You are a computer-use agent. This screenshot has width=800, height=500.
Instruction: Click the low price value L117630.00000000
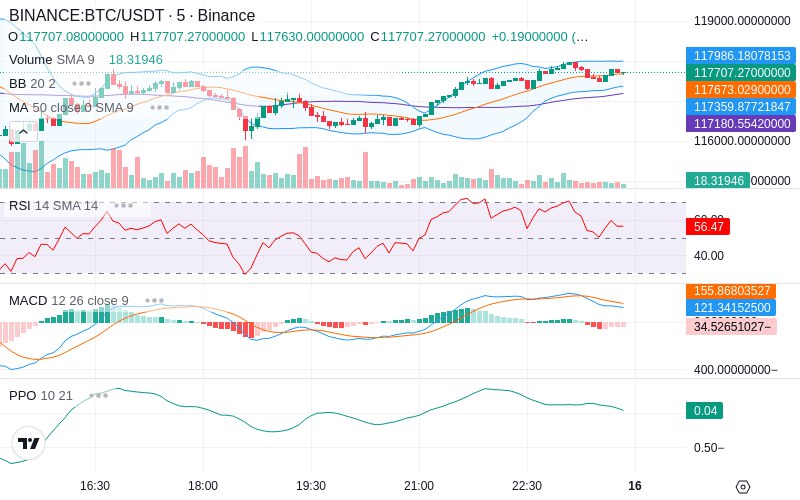tap(308, 37)
